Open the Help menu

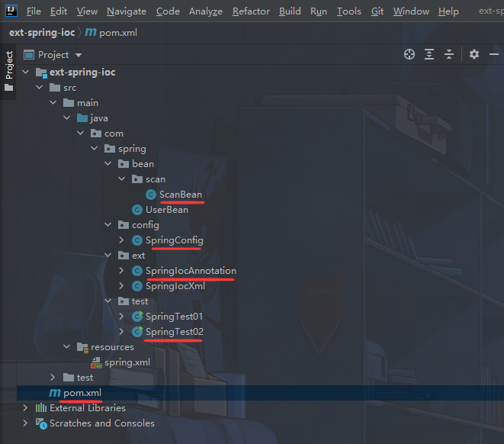click(x=448, y=11)
